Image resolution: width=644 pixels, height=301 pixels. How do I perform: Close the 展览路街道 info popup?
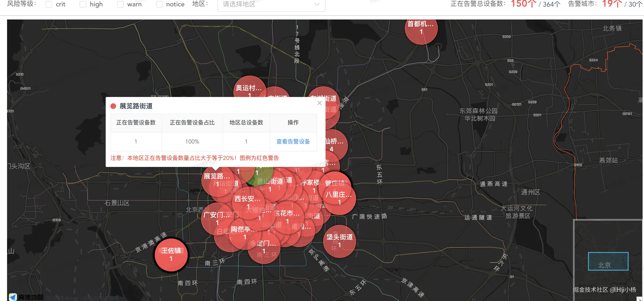(319, 103)
